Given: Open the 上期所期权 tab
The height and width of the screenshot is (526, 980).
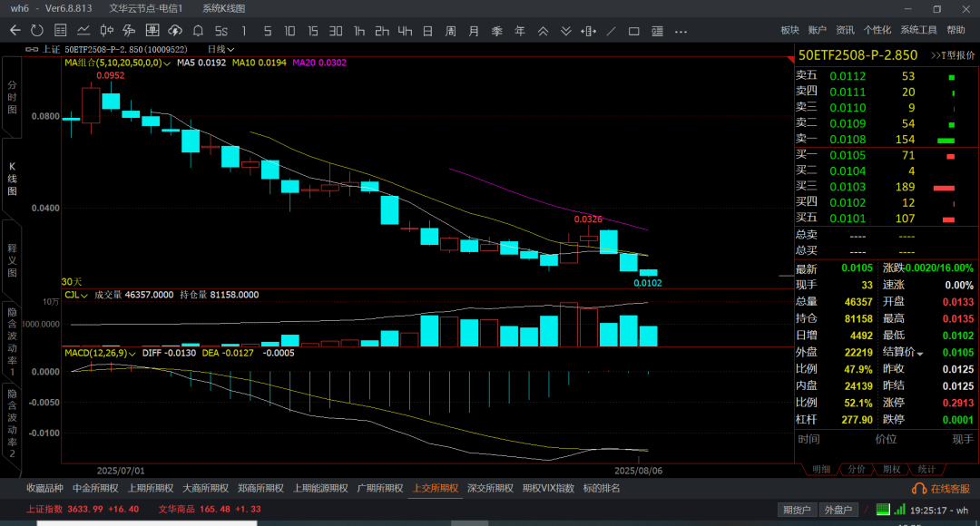Looking at the screenshot, I should pos(151,489).
